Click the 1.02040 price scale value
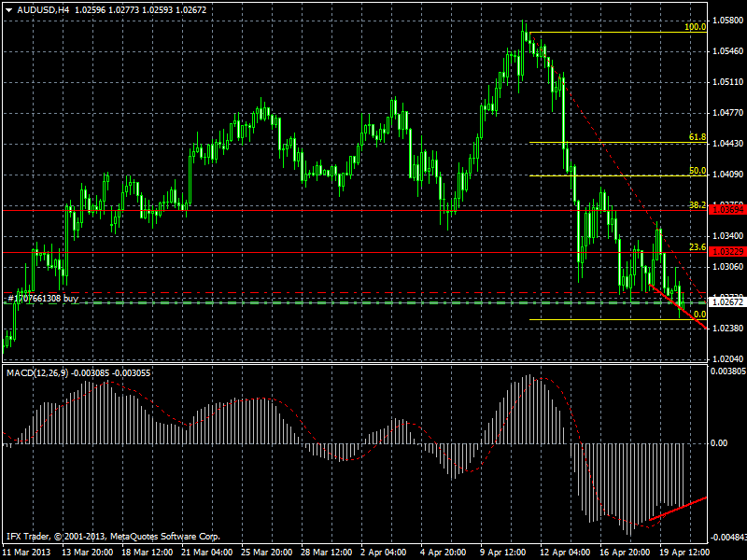 click(728, 359)
